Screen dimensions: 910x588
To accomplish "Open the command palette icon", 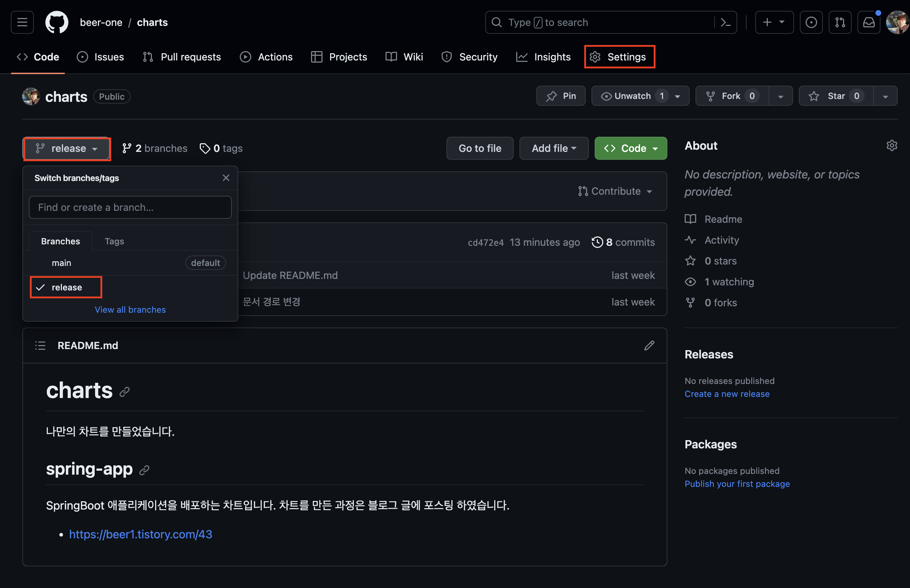I will (725, 23).
